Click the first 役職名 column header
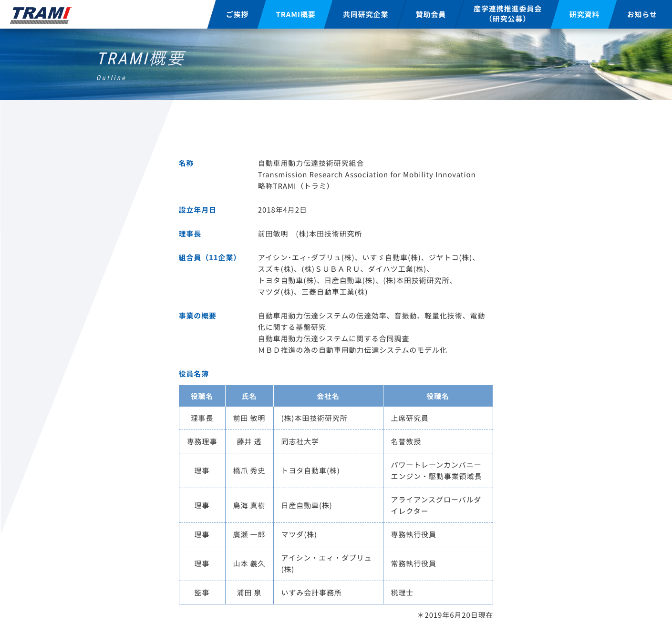The width and height of the screenshot is (672, 644). tap(202, 396)
